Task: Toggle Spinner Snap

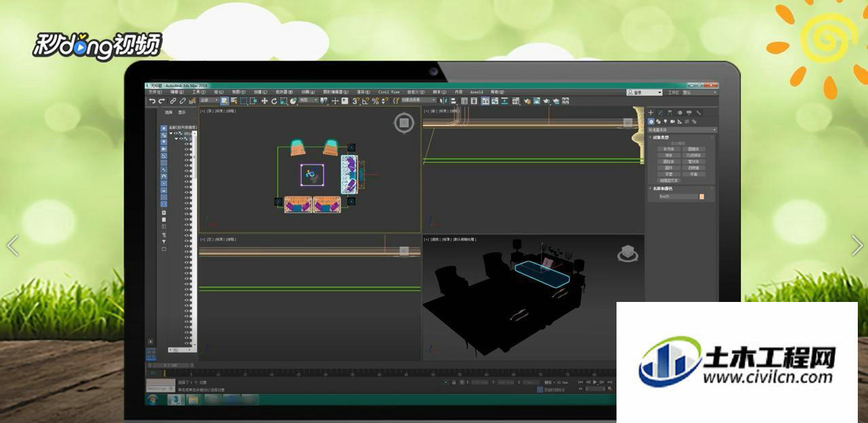Action: click(x=384, y=101)
